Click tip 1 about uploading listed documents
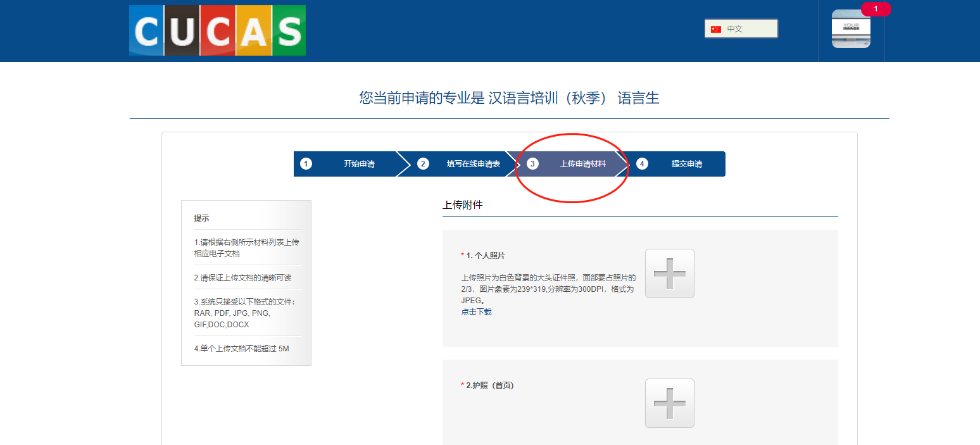 246,248
